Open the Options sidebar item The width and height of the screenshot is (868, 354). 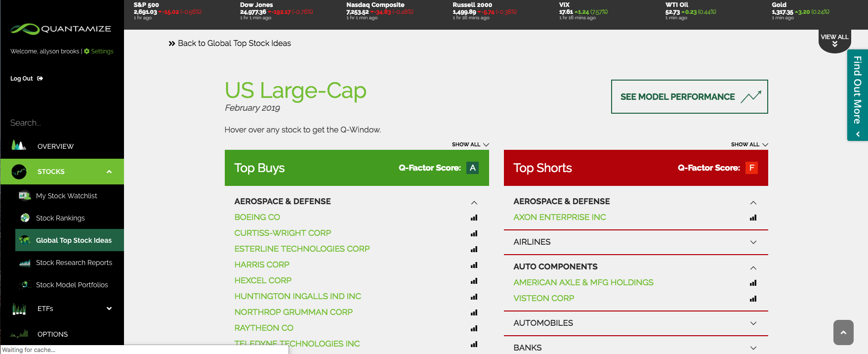pyautogui.click(x=52, y=334)
